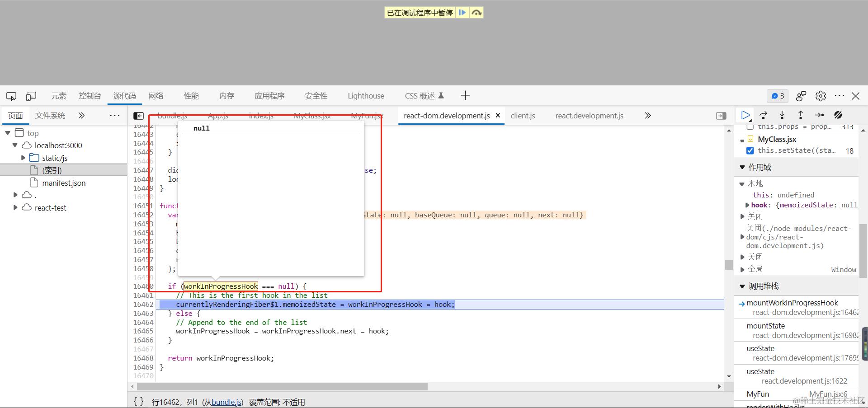868x408 pixels.
Task: Step over from the paused overlay
Action: 476,13
